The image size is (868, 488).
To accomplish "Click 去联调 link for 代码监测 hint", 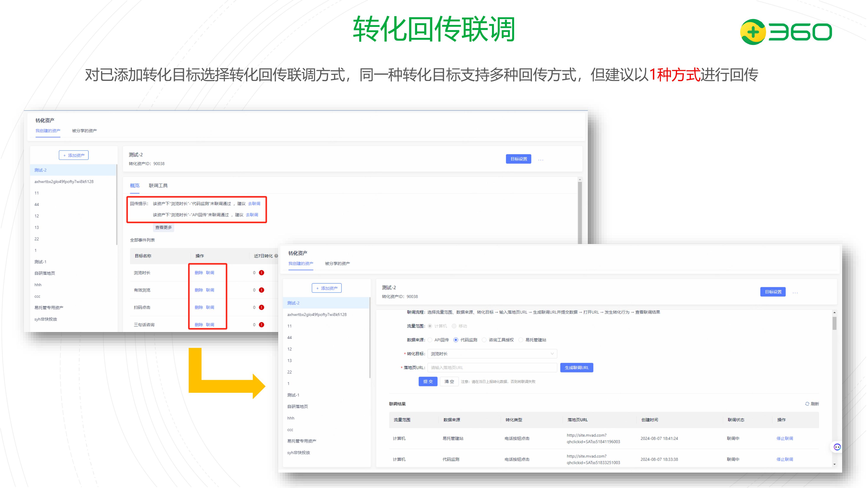I will pyautogui.click(x=254, y=204).
